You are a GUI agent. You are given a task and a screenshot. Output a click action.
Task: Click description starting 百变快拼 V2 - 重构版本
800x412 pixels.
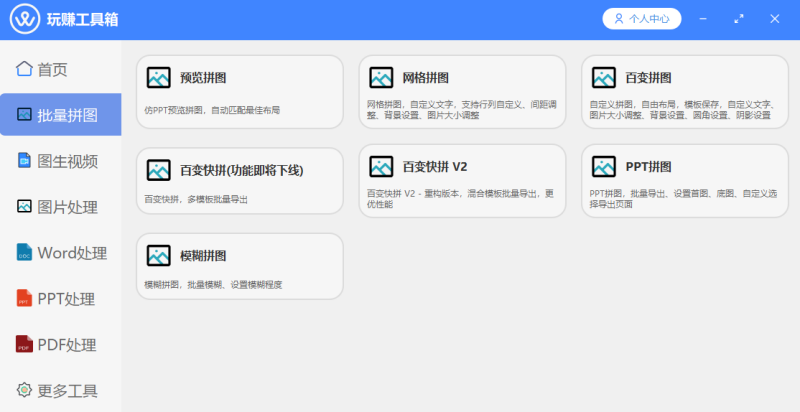460,199
